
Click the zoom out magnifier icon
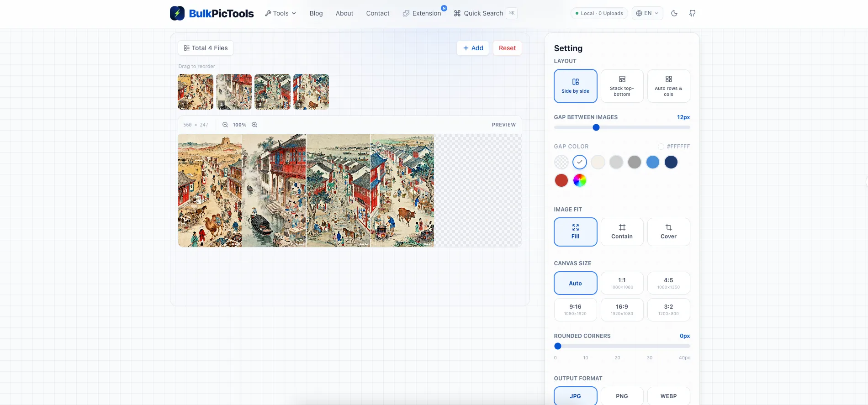tap(225, 125)
